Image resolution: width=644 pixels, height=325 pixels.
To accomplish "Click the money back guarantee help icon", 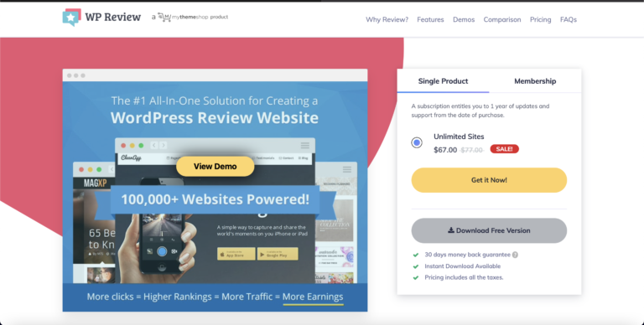I will tap(515, 255).
